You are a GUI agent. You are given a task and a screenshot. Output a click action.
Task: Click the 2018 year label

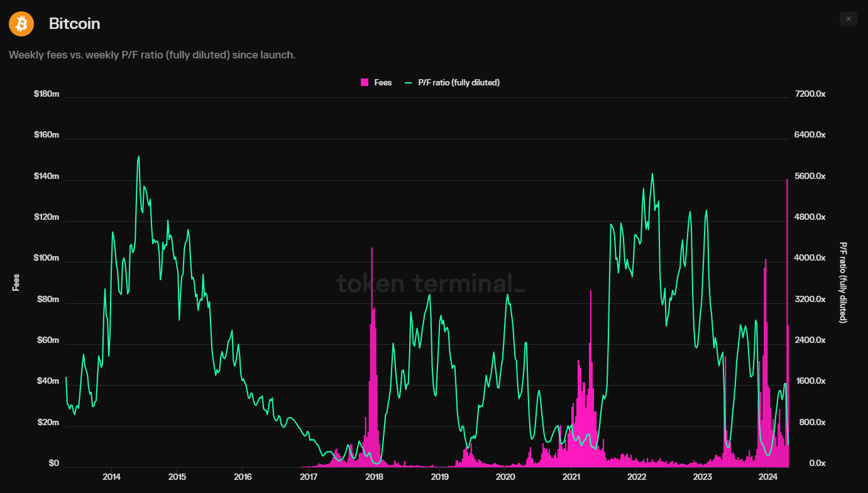point(374,477)
